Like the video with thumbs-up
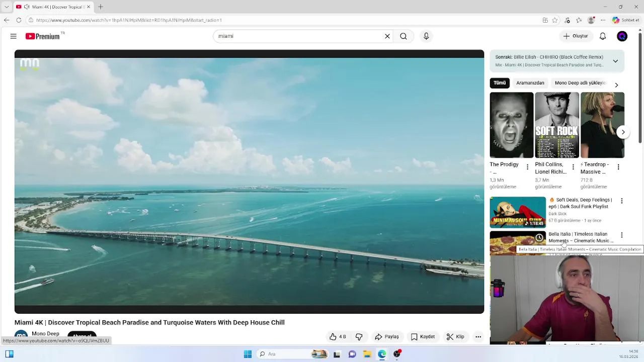This screenshot has height=362, width=644. pos(338,337)
